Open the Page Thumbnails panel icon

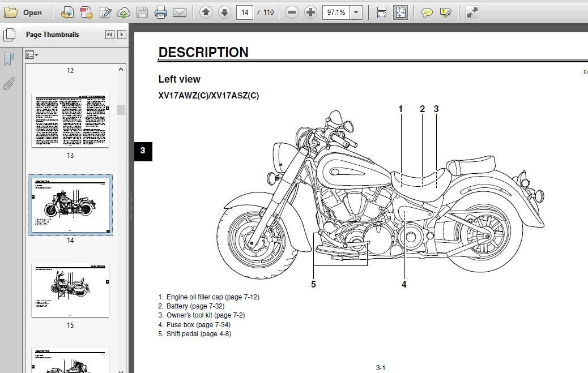[10, 35]
